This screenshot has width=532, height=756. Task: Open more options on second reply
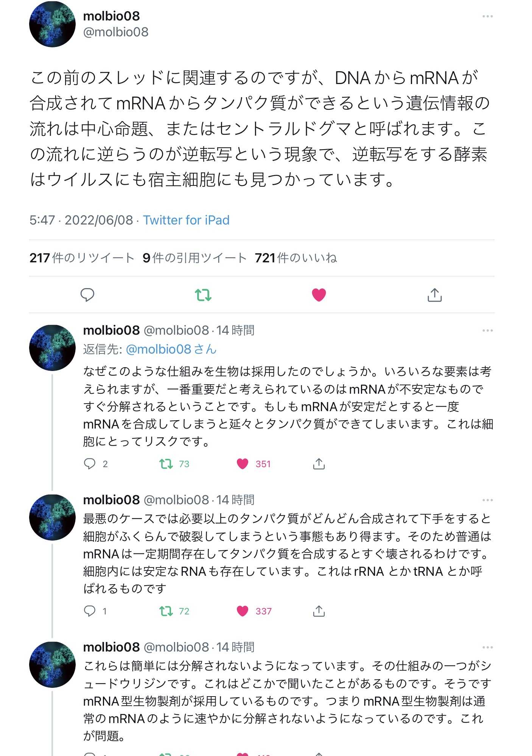click(x=487, y=500)
